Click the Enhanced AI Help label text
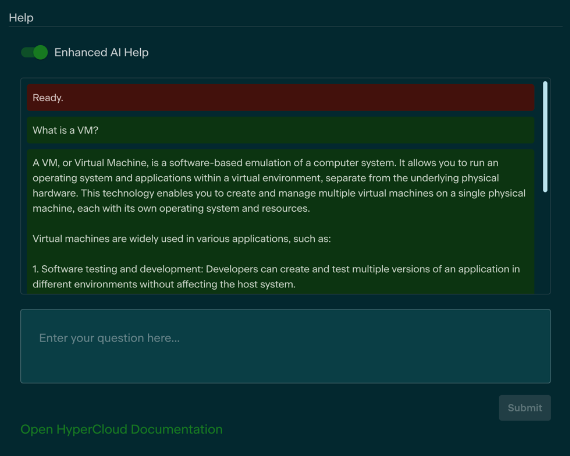The height and width of the screenshot is (456, 570). click(101, 52)
